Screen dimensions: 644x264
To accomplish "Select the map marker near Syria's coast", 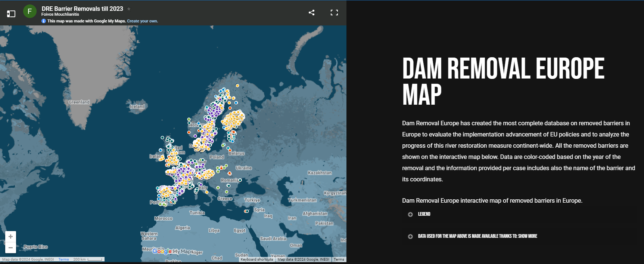I will tap(246, 211).
